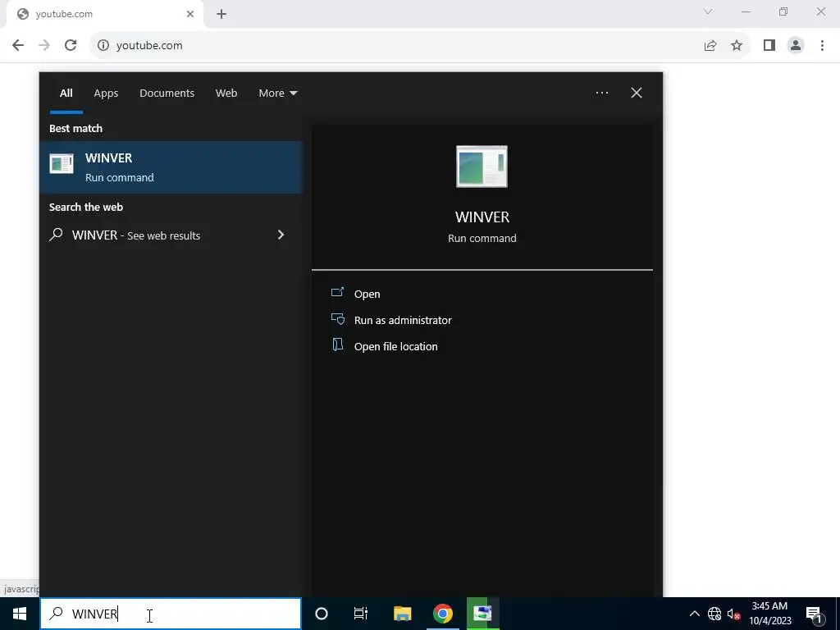The image size is (840, 630).
Task: Switch to Chrome from the taskbar
Action: coord(442,614)
